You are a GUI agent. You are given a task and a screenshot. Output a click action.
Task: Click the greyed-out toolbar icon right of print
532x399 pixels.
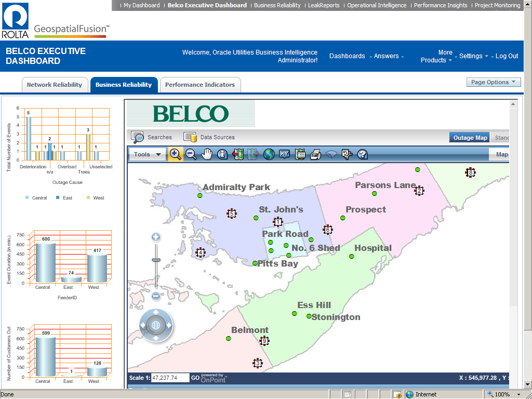(x=331, y=155)
